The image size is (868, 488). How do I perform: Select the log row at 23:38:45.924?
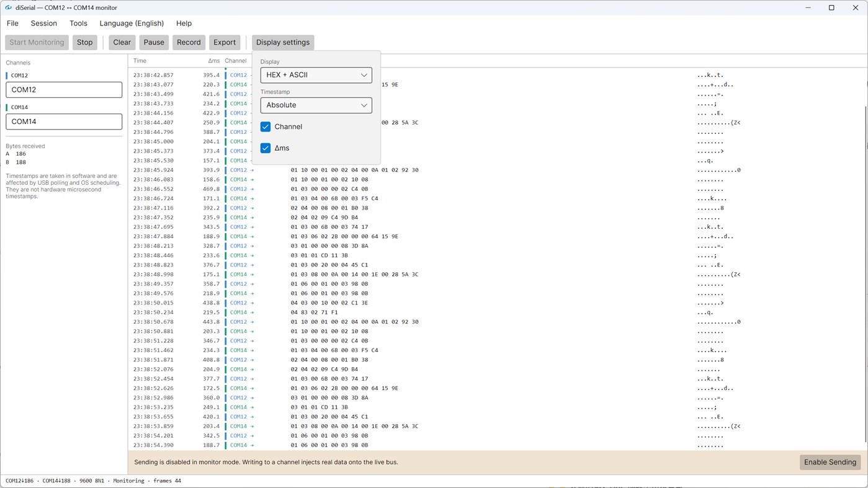496,170
